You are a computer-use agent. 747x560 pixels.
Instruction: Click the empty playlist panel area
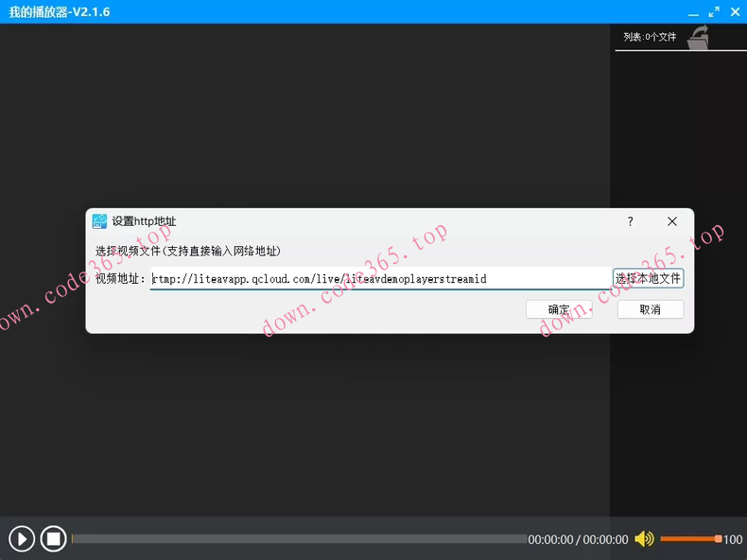point(678,284)
